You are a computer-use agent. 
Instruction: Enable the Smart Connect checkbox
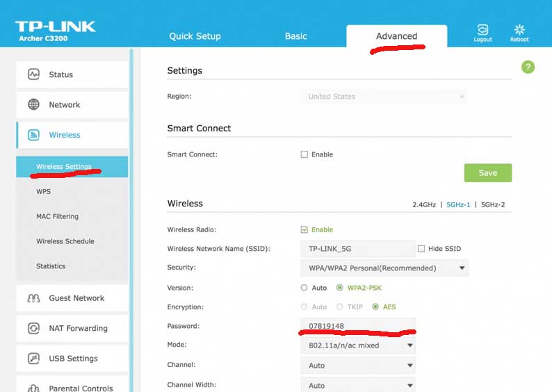coord(305,154)
